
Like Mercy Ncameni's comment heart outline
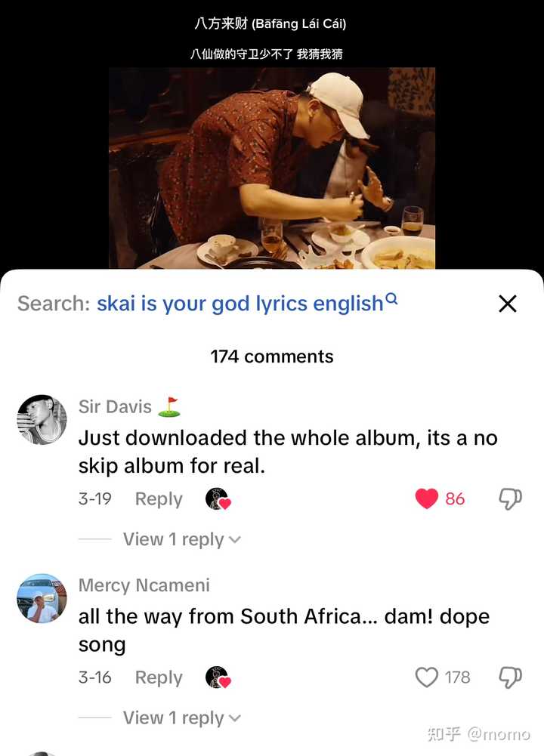coord(426,677)
